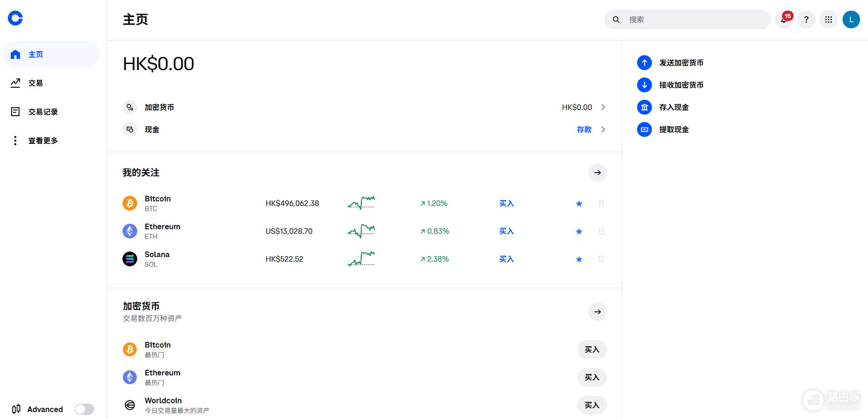This screenshot has width=868, height=419.
Task: Click the Advanced candlestick icon
Action: point(16,409)
